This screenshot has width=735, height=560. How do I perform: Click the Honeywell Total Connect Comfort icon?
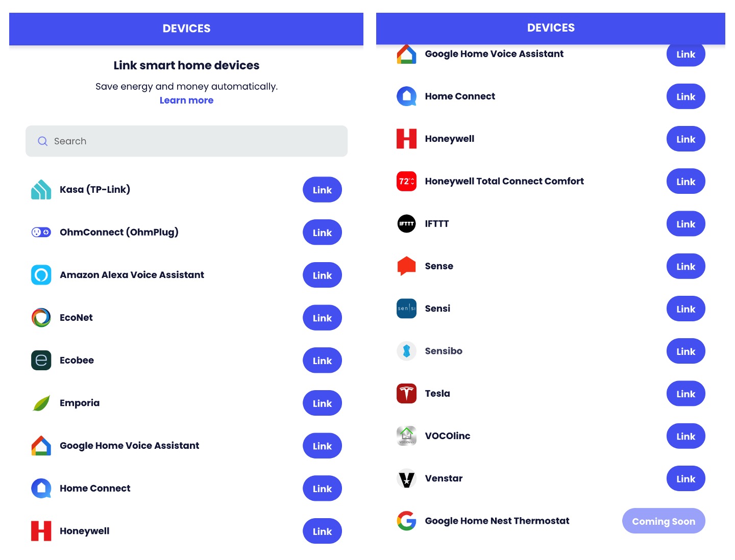tap(406, 181)
